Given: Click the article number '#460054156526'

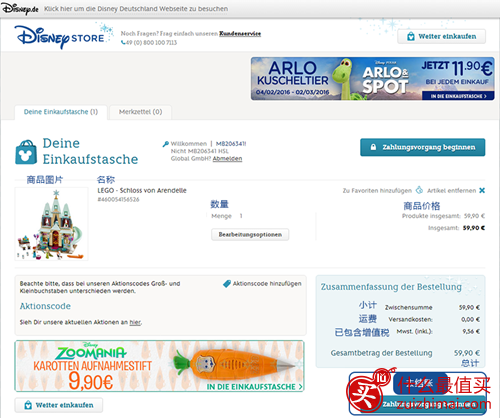Looking at the screenshot, I should coord(118,200).
